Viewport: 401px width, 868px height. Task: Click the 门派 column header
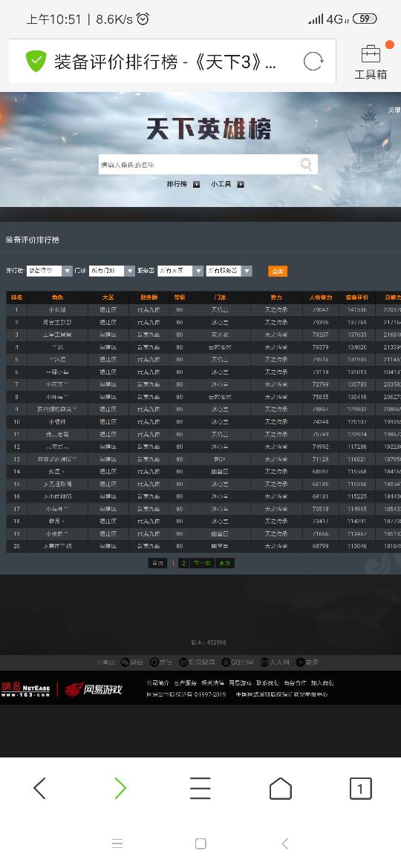click(220, 297)
